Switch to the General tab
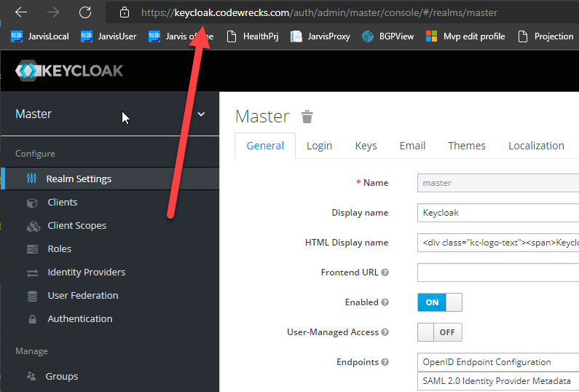 click(265, 146)
